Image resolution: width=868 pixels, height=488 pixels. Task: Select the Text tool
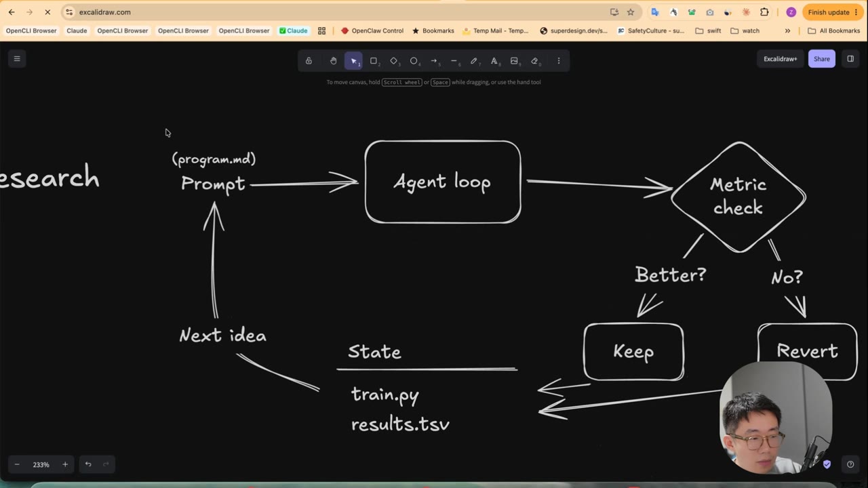(494, 61)
